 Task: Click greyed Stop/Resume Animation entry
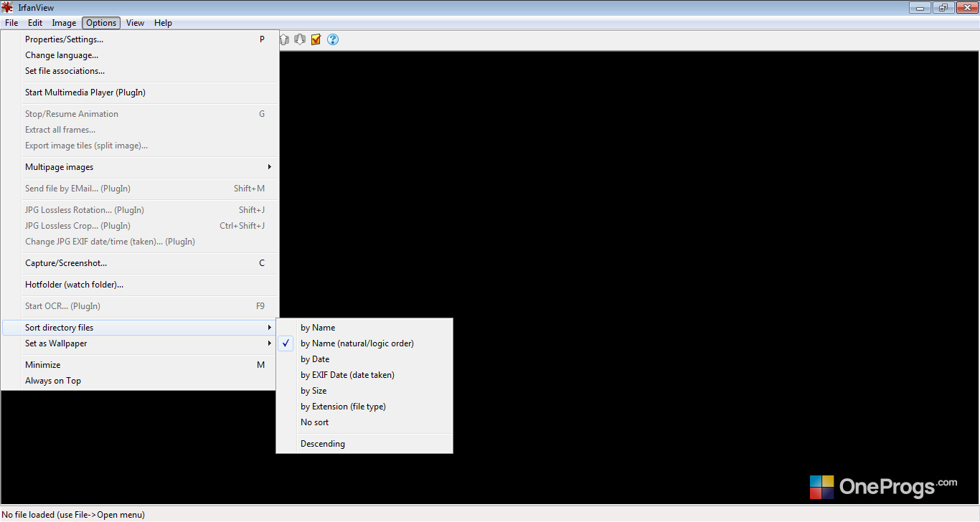click(x=140, y=114)
